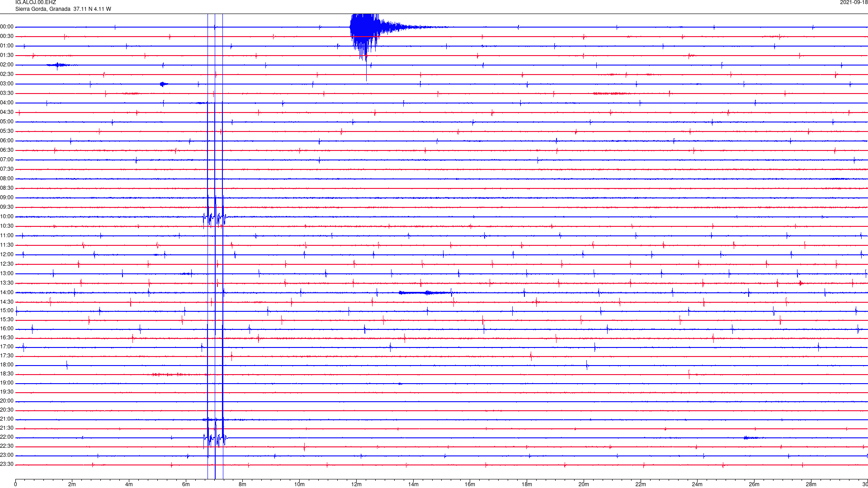Select the 04:00 time row label

pyautogui.click(x=7, y=103)
